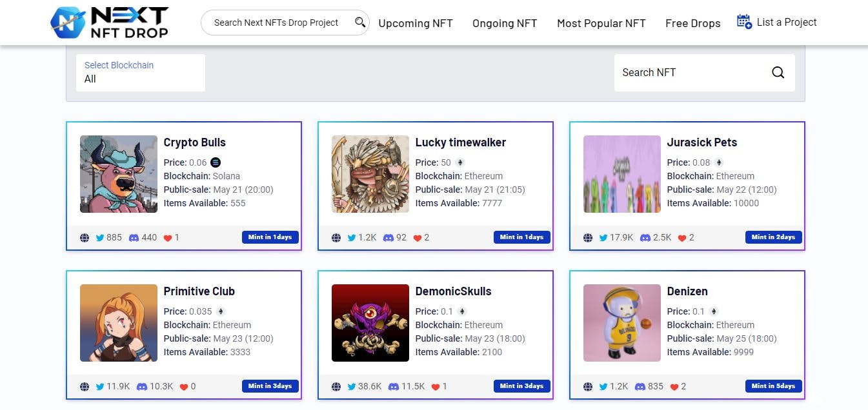
Task: Click Mint in 5days on Denizen card
Action: (x=773, y=386)
